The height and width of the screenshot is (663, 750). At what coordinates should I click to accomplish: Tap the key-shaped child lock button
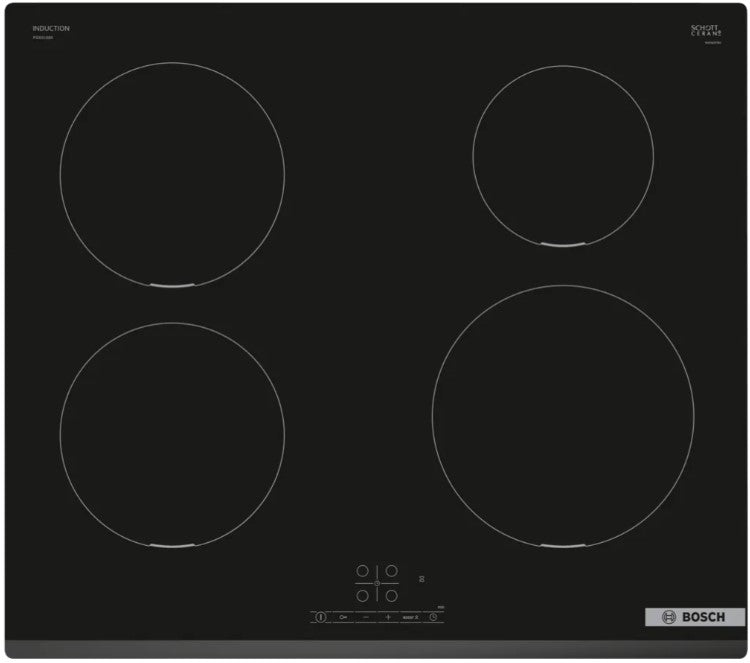pos(343,617)
